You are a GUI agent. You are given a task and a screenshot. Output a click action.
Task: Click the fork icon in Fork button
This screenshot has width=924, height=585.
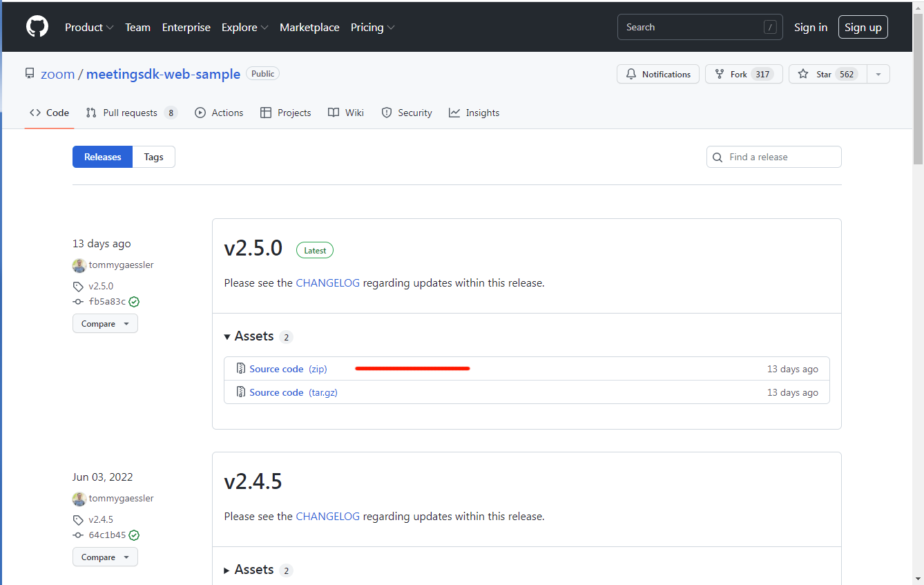(x=720, y=74)
